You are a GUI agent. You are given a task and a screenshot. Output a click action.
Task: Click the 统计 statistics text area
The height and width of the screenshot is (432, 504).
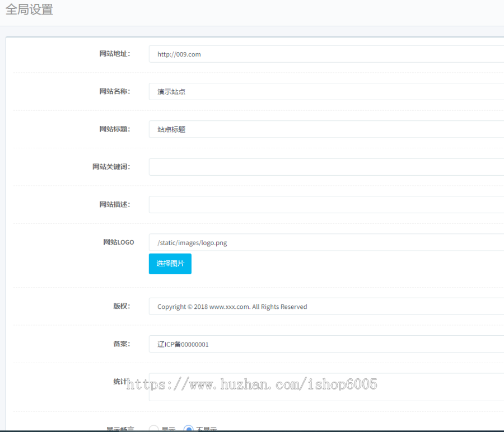(x=326, y=387)
